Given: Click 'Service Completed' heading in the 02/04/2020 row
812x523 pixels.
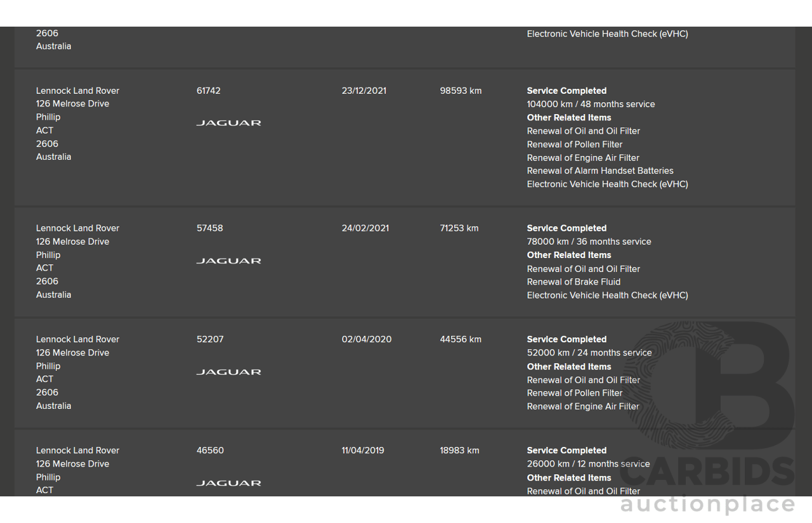Looking at the screenshot, I should [x=566, y=339].
